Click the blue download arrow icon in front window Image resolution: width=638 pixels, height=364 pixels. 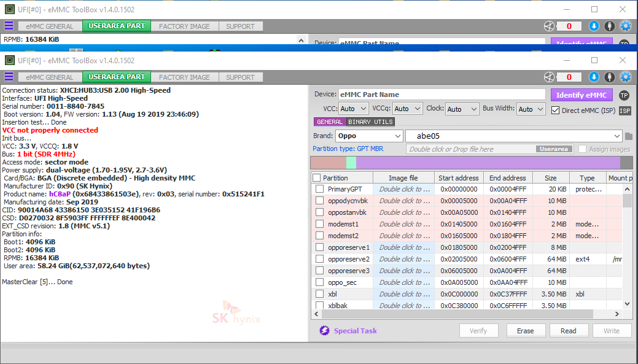click(594, 77)
